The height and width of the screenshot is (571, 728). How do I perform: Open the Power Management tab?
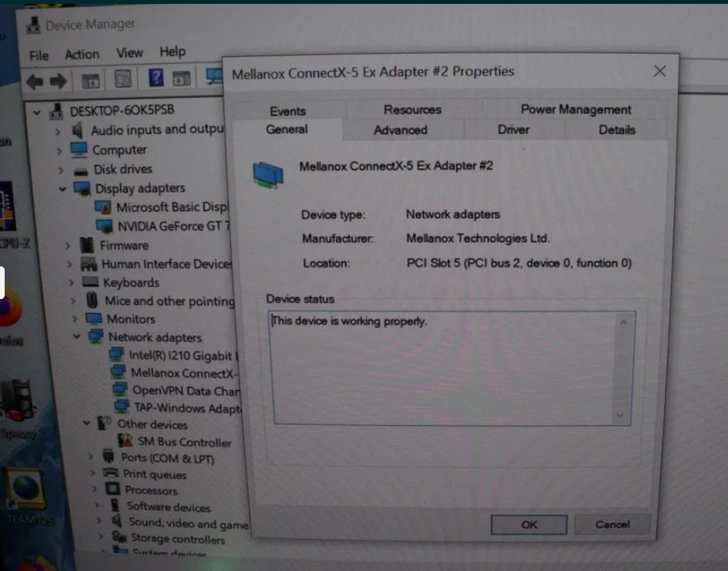click(575, 110)
